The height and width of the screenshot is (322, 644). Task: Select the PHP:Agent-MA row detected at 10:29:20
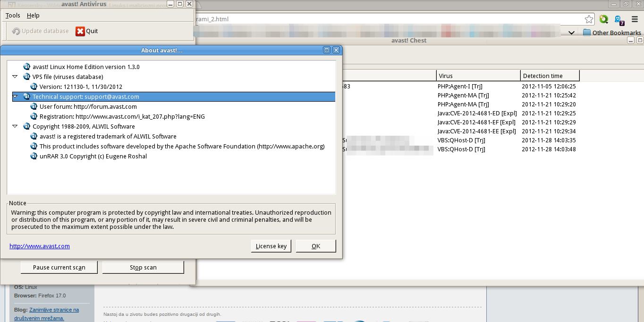click(x=463, y=104)
